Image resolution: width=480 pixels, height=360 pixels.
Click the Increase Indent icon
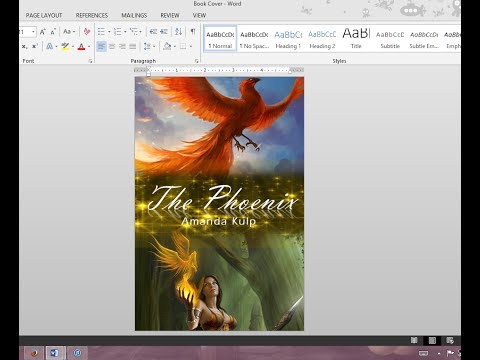[164, 32]
